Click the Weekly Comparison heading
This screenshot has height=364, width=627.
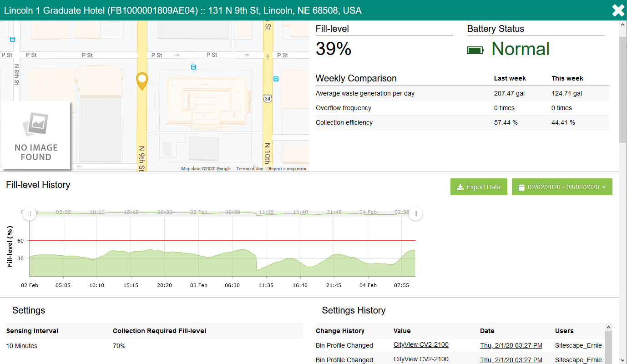pyautogui.click(x=356, y=78)
